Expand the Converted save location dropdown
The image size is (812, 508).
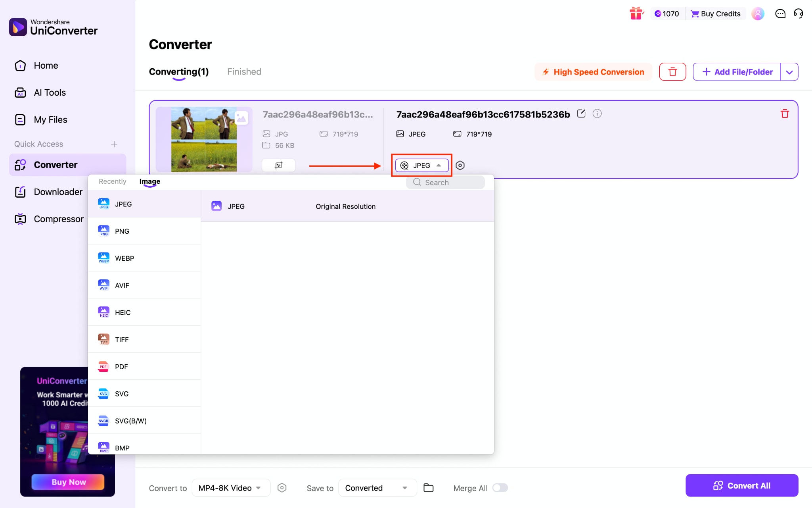(377, 488)
